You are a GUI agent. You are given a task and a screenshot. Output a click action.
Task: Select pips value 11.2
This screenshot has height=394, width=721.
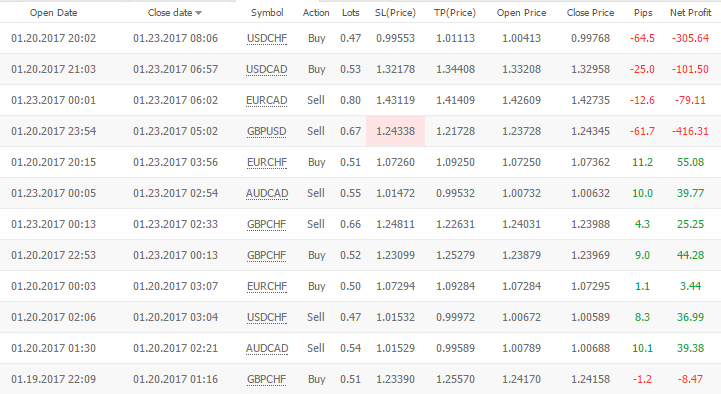pyautogui.click(x=642, y=162)
